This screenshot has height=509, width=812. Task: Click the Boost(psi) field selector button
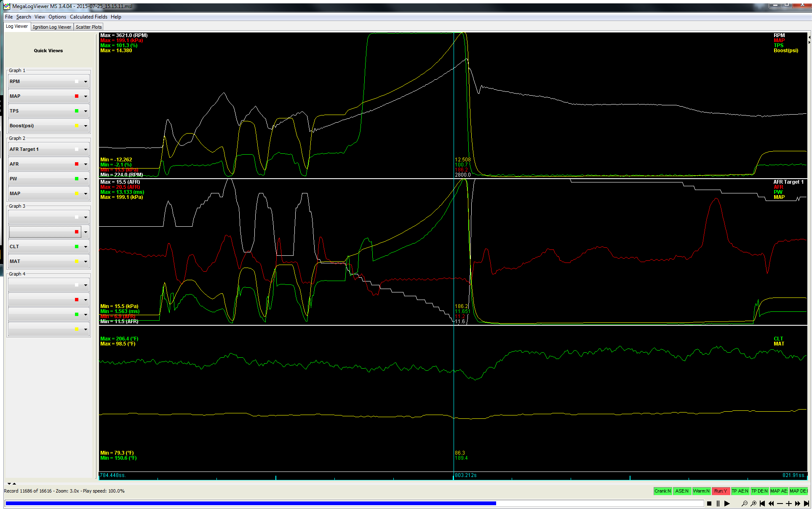(x=42, y=126)
